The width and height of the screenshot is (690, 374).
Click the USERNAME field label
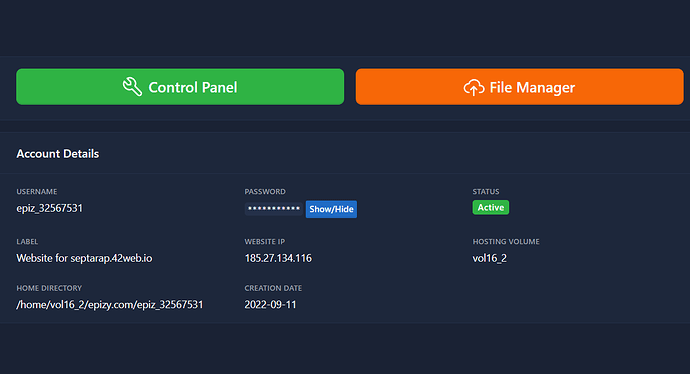37,191
